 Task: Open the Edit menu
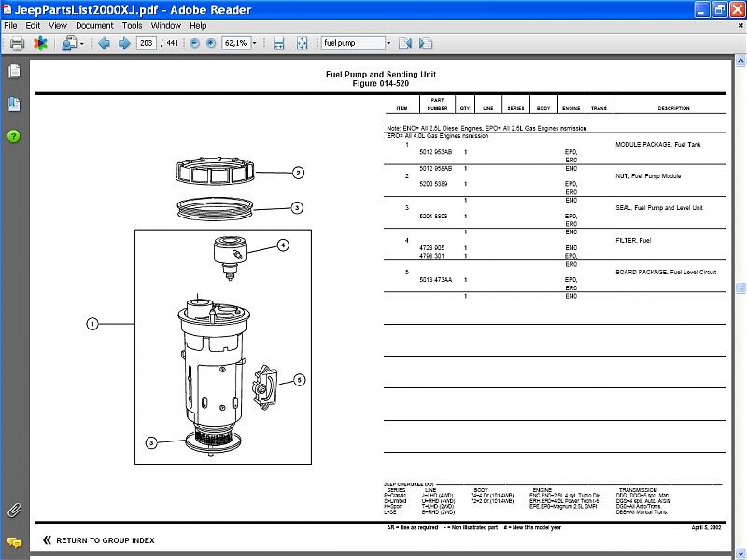33,26
